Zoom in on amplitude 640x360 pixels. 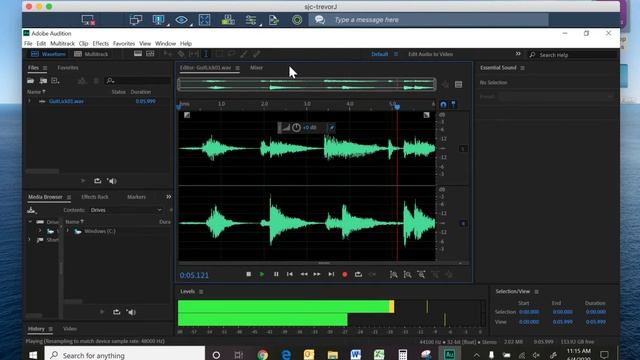393,275
